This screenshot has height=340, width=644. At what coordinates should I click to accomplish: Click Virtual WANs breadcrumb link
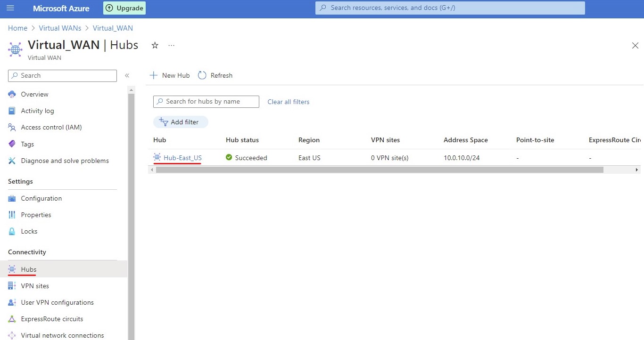60,28
